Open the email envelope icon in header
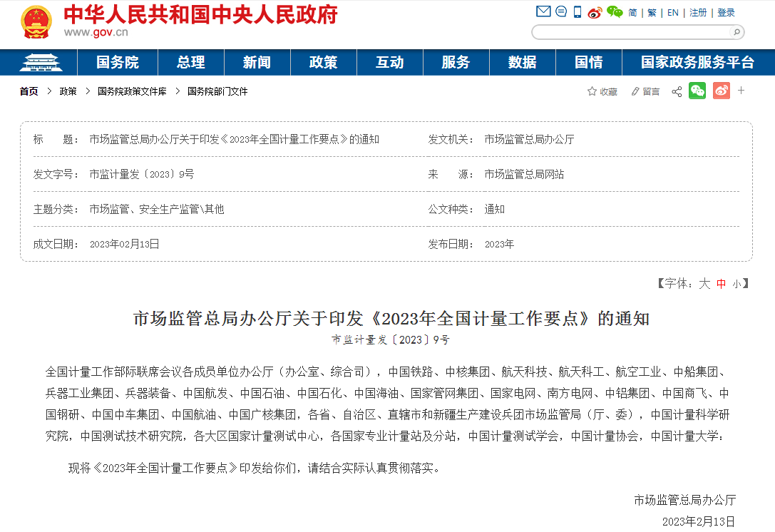The height and width of the screenshot is (532, 775). coord(543,11)
